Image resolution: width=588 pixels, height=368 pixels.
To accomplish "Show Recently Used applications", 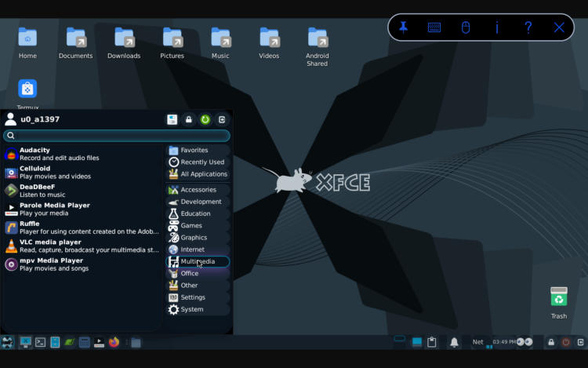I will click(x=198, y=162).
